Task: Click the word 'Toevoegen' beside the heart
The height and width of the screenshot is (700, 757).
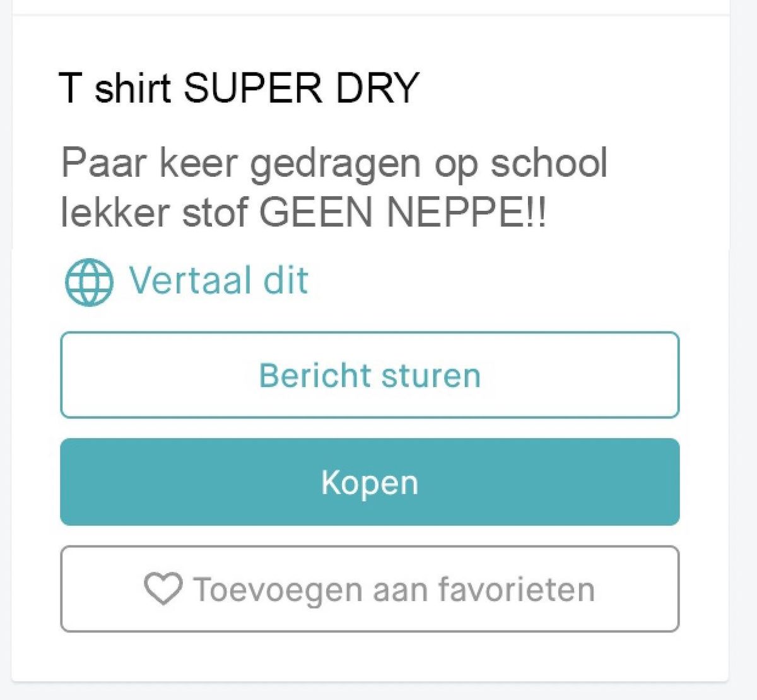Action: point(278,590)
